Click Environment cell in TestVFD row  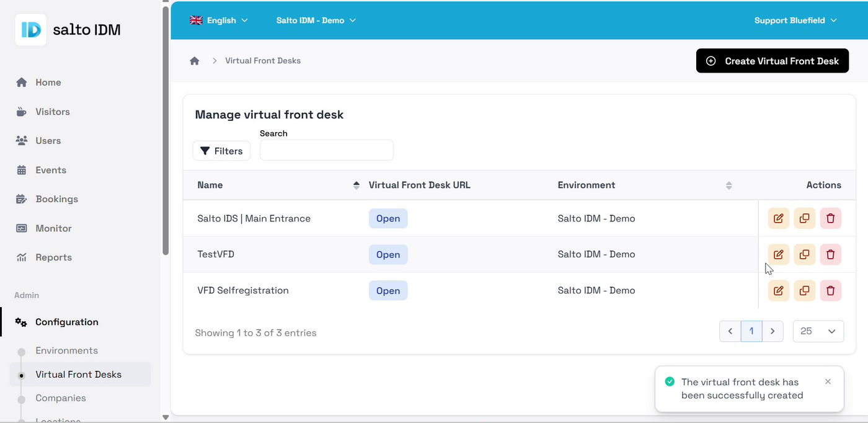(x=596, y=254)
